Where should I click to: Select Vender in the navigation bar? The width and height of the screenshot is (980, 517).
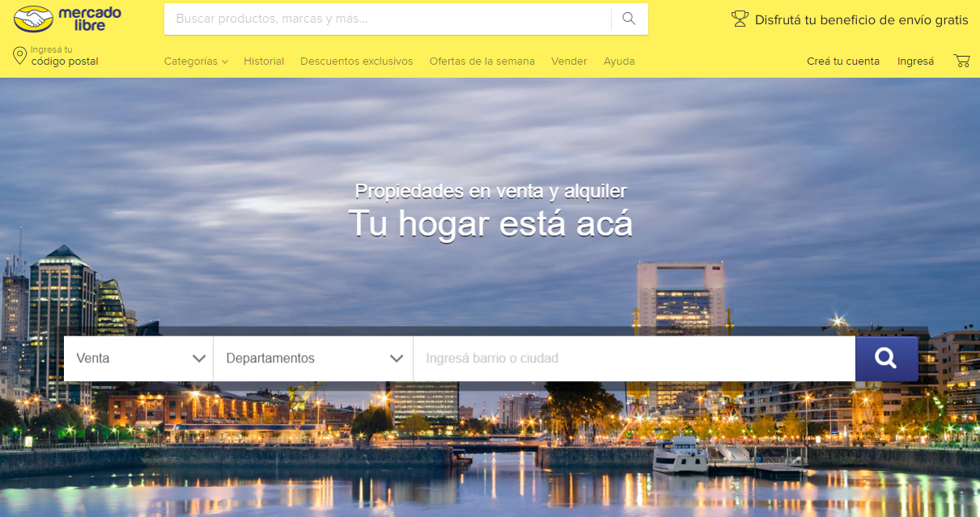pyautogui.click(x=569, y=61)
